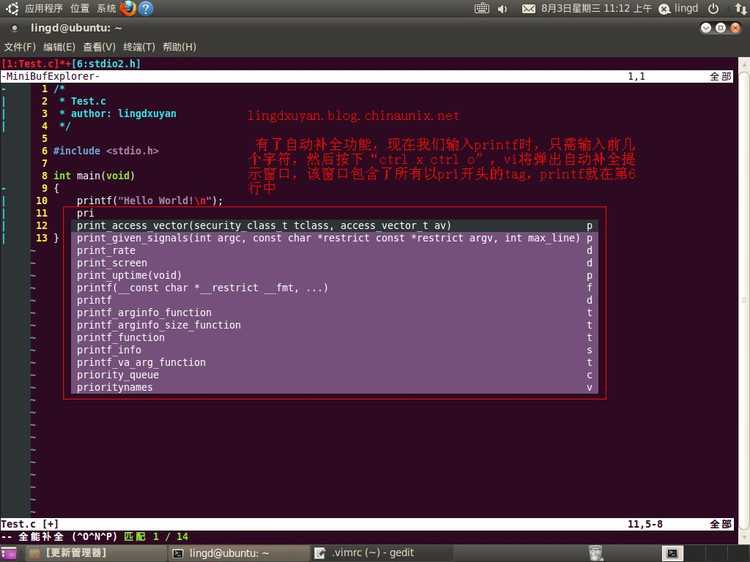Screen dimensions: 750x562
Task: Select printf(__const char completion entry
Action: tap(334, 288)
